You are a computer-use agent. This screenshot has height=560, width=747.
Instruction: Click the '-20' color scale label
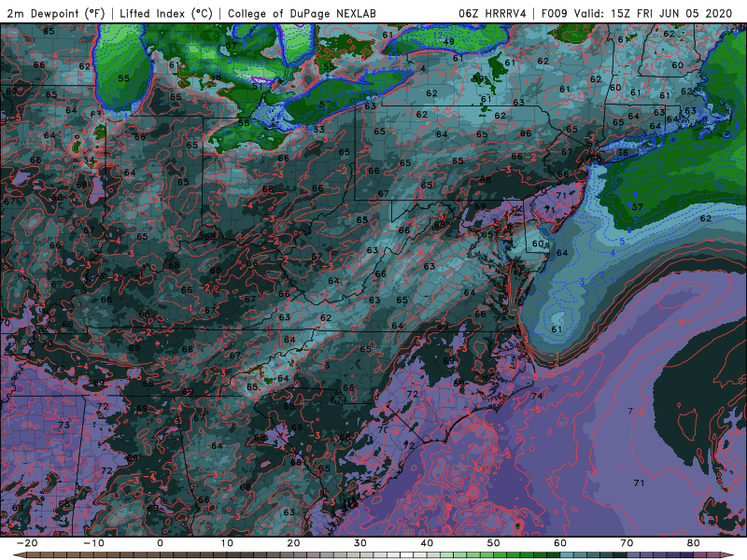pyautogui.click(x=27, y=543)
